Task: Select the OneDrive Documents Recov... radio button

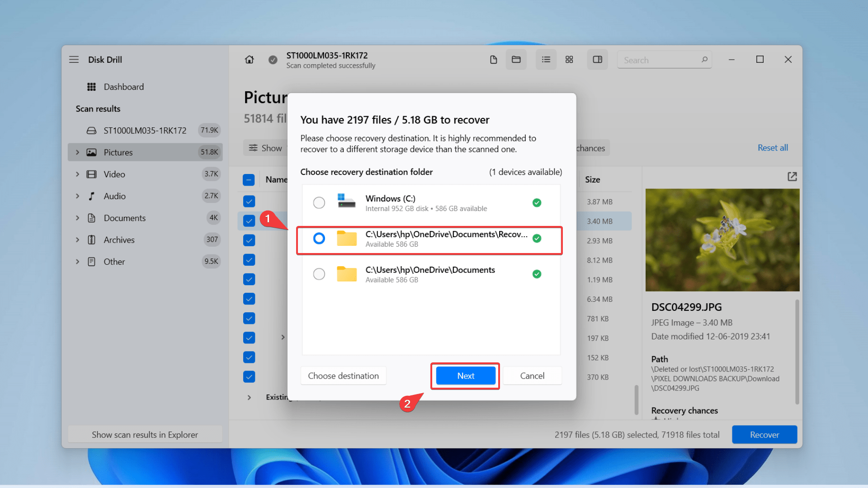Action: click(x=318, y=238)
